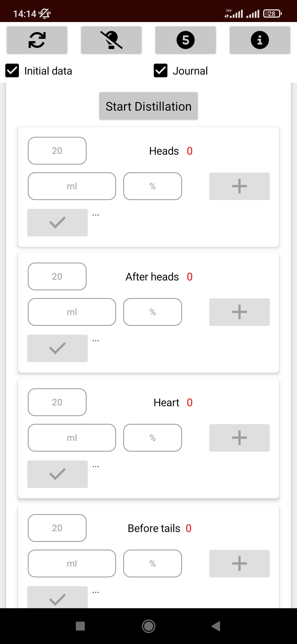
Task: Toggle the crossed-out lightbulb screen-on icon
Action: (111, 40)
